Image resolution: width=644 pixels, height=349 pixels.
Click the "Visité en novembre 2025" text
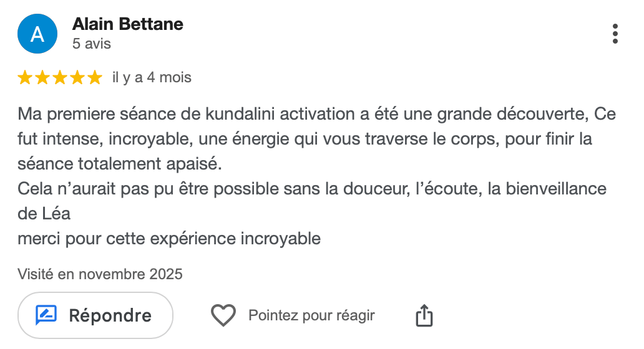tap(100, 274)
